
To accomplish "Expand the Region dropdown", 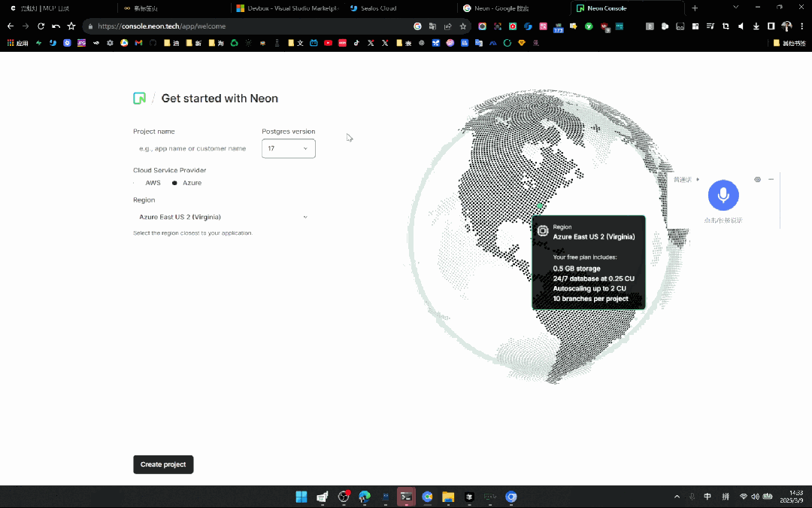I will point(223,217).
